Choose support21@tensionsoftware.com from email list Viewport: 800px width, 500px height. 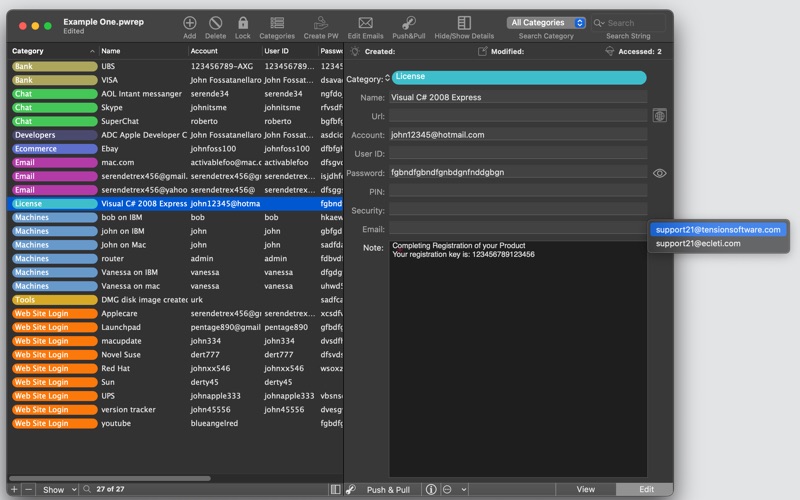[718, 230]
